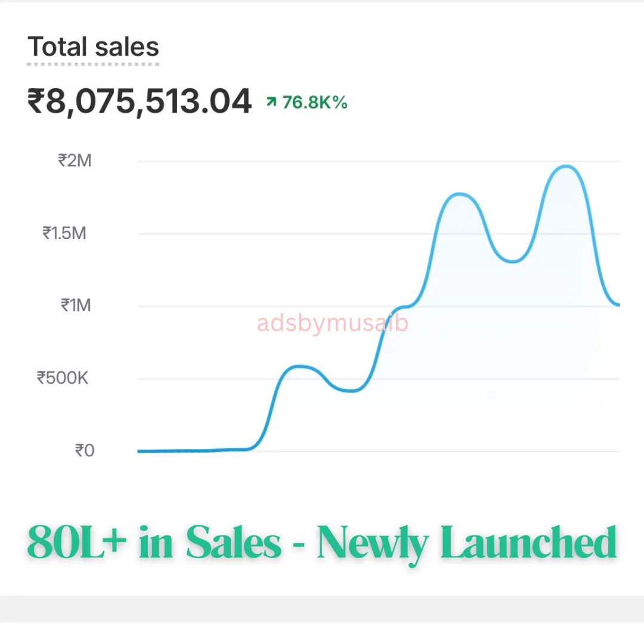
Task: Click the Newly Launched caption text
Action: (467, 544)
